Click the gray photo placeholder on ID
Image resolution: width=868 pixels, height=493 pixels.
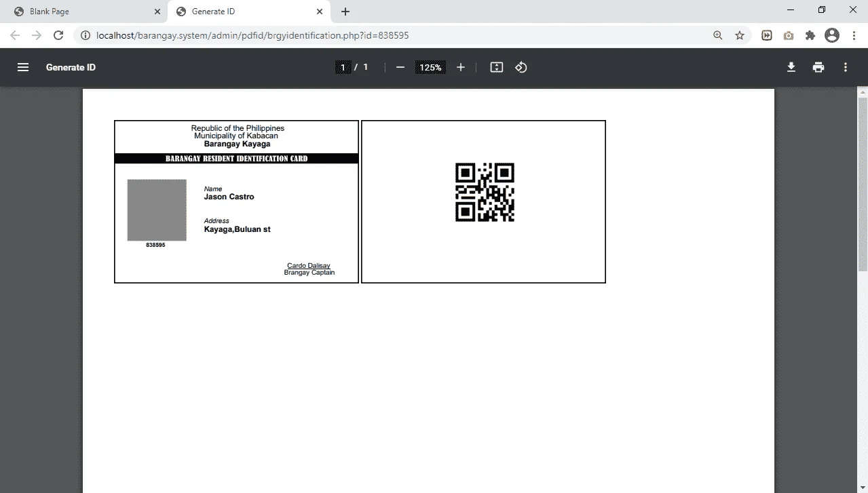click(x=157, y=210)
